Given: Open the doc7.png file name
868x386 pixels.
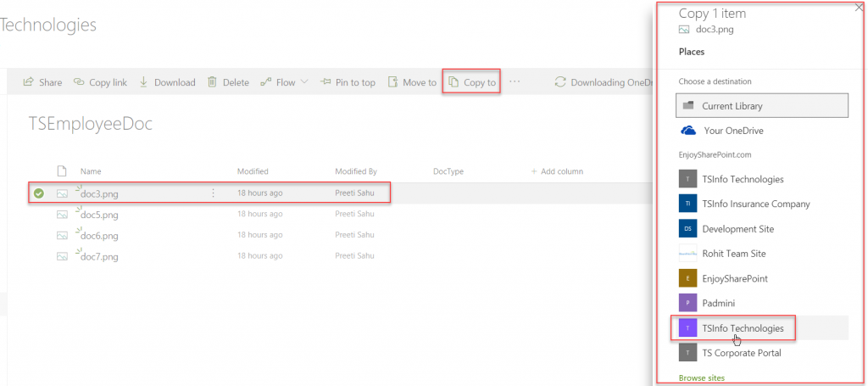Looking at the screenshot, I should tap(99, 257).
